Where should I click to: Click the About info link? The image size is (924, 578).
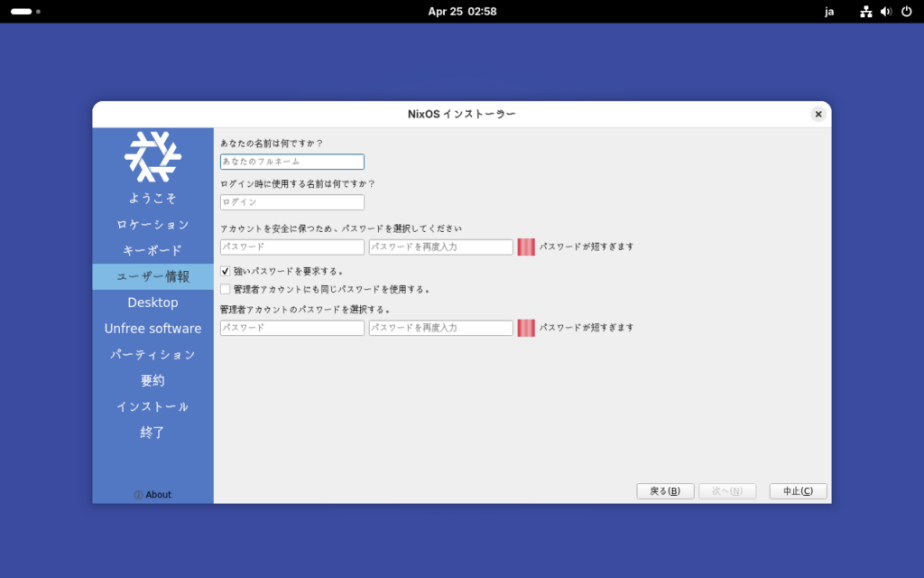[x=152, y=495]
